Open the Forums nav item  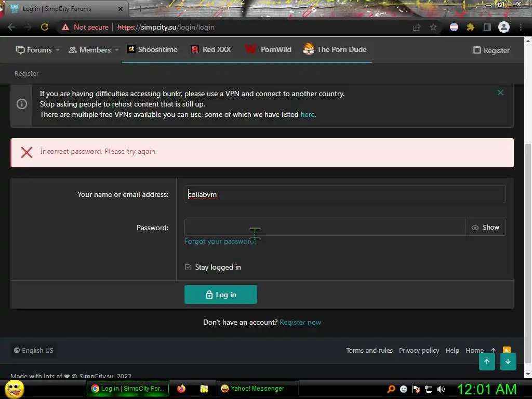[x=34, y=50]
